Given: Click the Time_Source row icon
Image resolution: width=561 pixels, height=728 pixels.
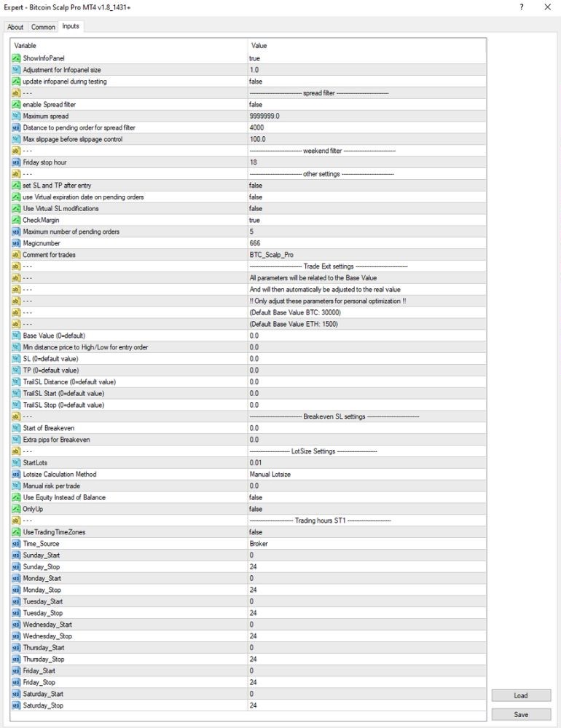Looking at the screenshot, I should (x=16, y=544).
